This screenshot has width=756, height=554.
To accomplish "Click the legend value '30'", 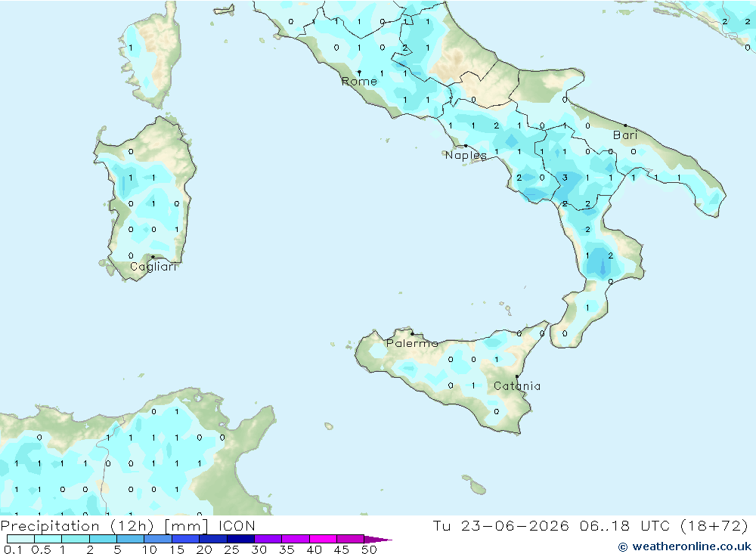I will click(x=259, y=549).
